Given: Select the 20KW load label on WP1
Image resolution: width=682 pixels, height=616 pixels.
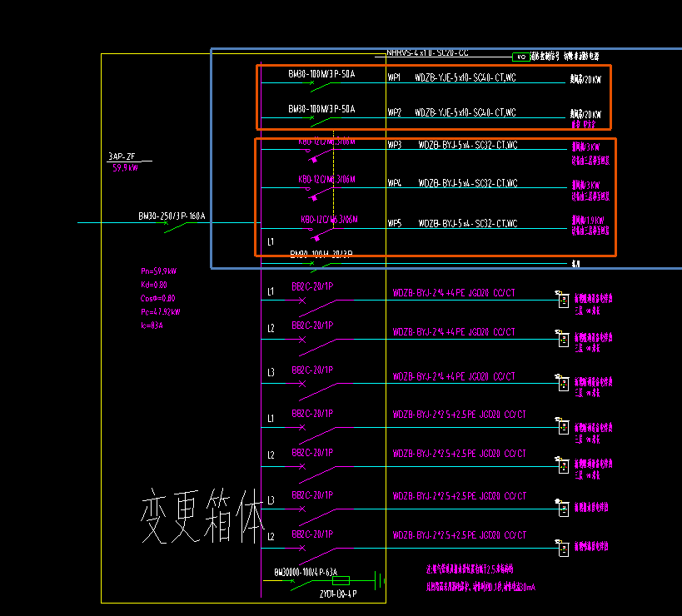Looking at the screenshot, I should tap(586, 80).
